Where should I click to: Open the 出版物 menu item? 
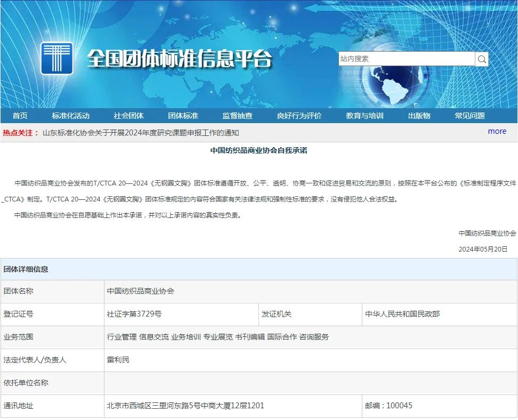pos(419,116)
